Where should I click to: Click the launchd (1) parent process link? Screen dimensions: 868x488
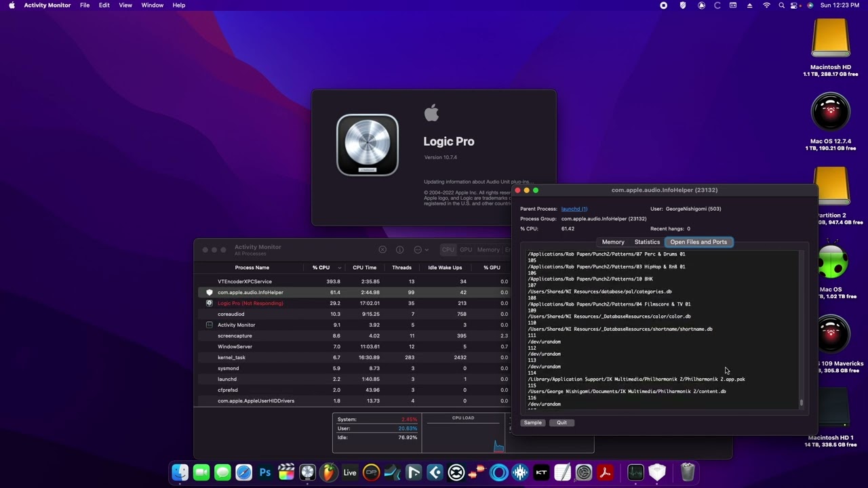click(574, 209)
